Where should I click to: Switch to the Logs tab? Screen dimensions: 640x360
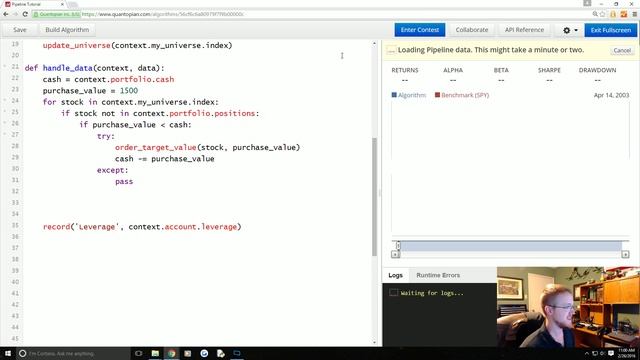(396, 275)
